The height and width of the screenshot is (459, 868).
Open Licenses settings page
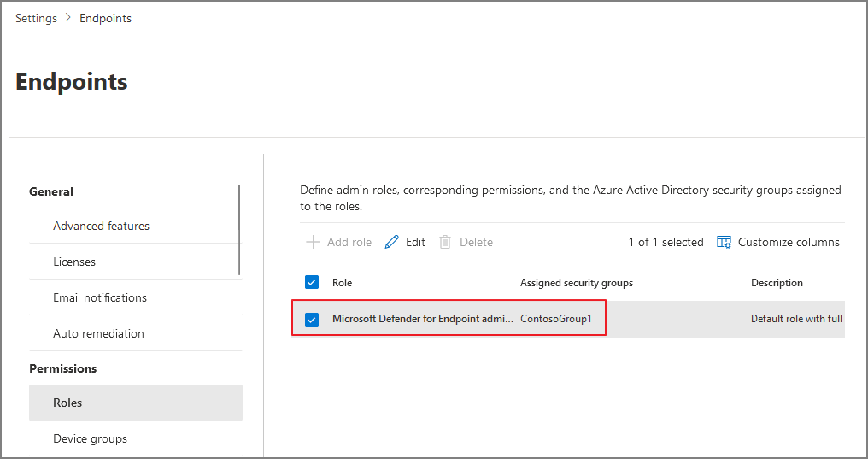pos(74,262)
